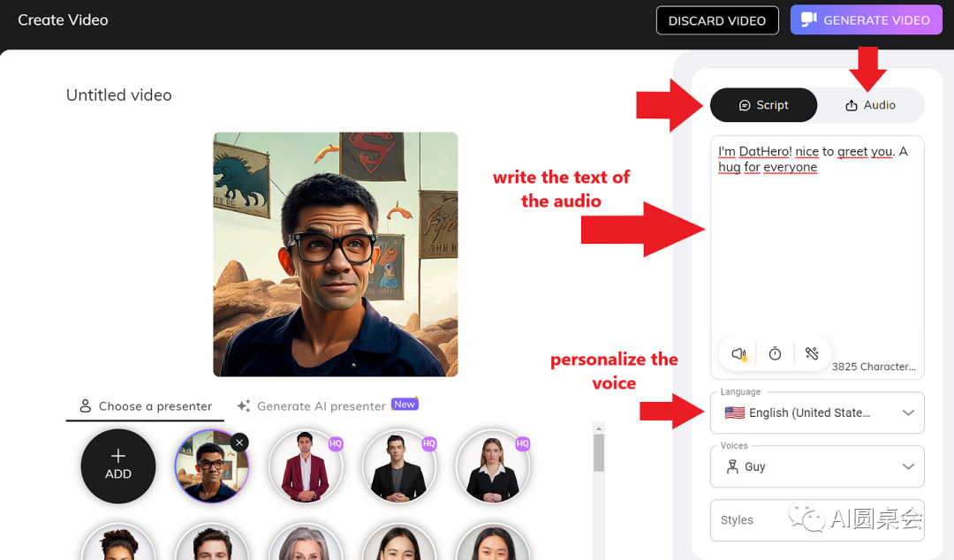Click the chat bubble icon on Script tab
954x560 pixels.
pyautogui.click(x=744, y=106)
